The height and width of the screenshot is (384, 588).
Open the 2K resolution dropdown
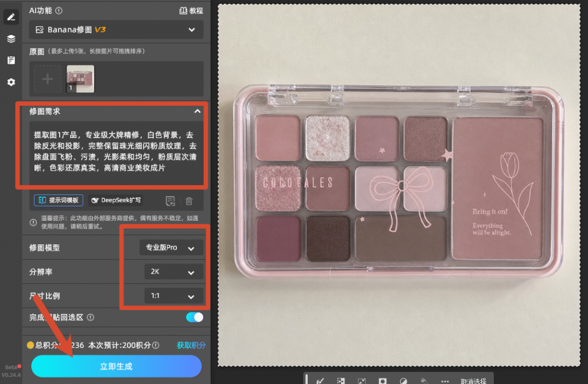tap(174, 272)
